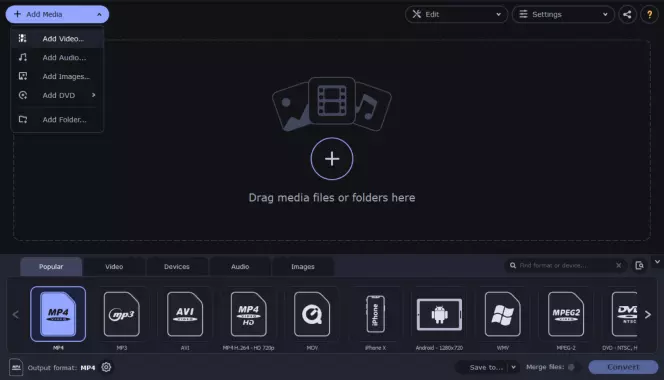
Task: Select the AVI format icon
Action: 185,314
